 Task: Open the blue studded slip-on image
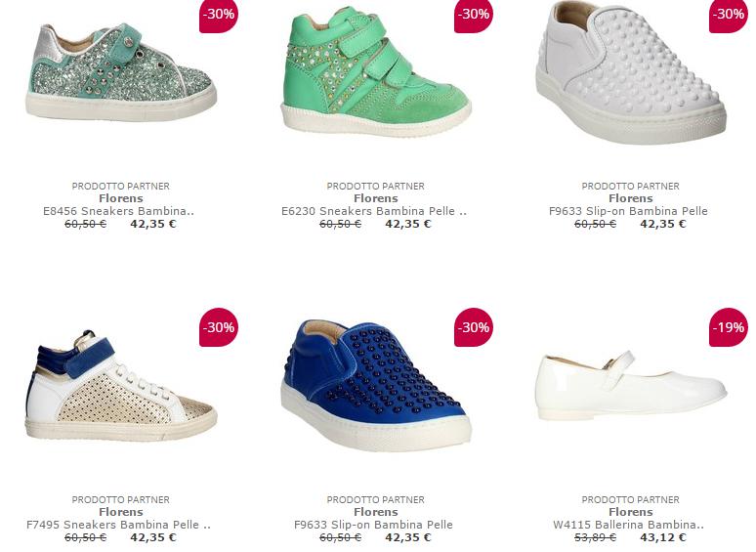pos(376,386)
